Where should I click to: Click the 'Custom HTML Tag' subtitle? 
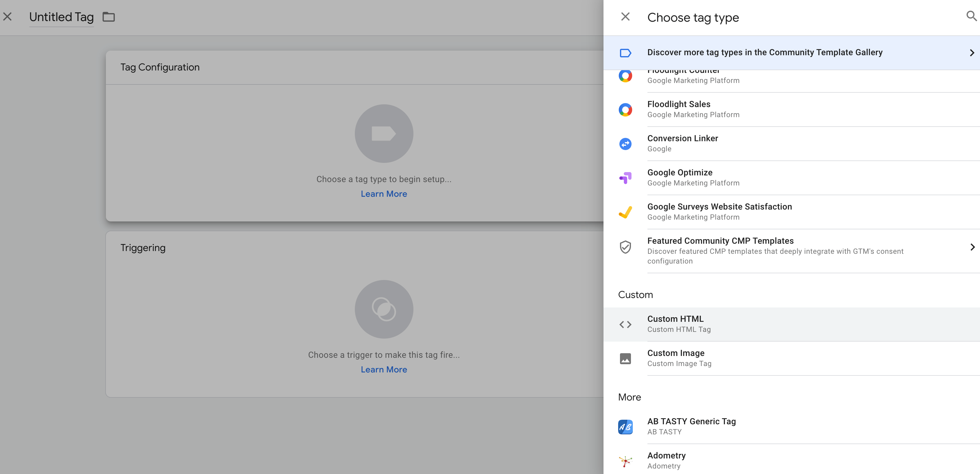pyautogui.click(x=679, y=329)
